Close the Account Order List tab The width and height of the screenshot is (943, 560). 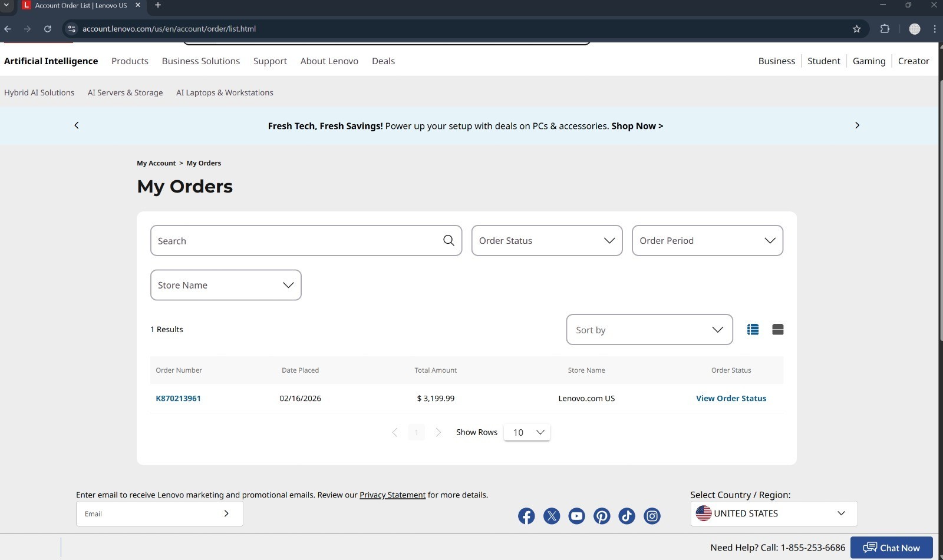click(138, 5)
